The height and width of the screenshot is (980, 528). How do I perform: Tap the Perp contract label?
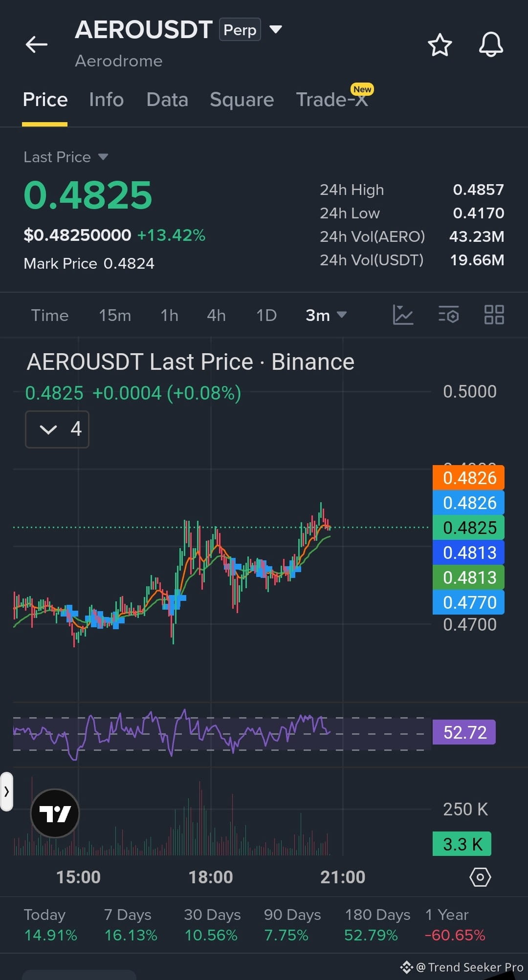[x=240, y=30]
